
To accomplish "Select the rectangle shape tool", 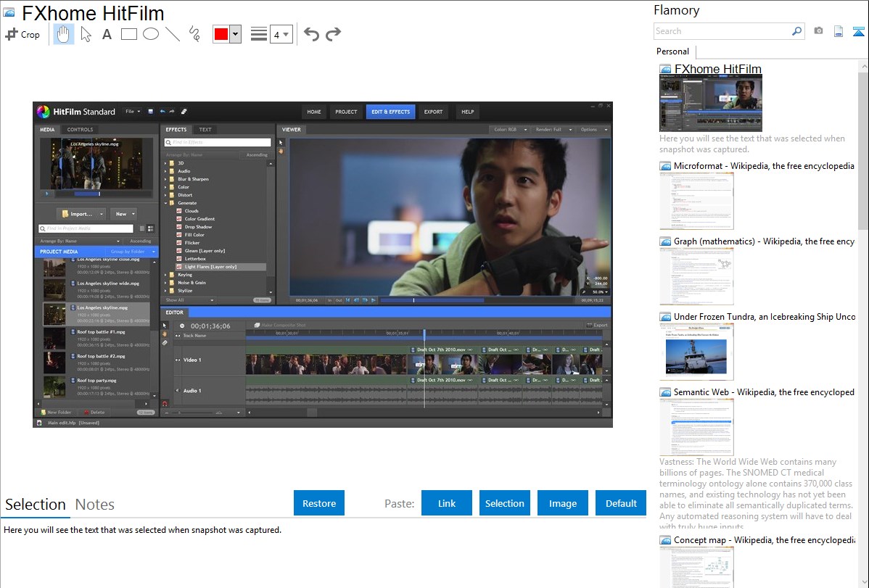I will pyautogui.click(x=128, y=34).
